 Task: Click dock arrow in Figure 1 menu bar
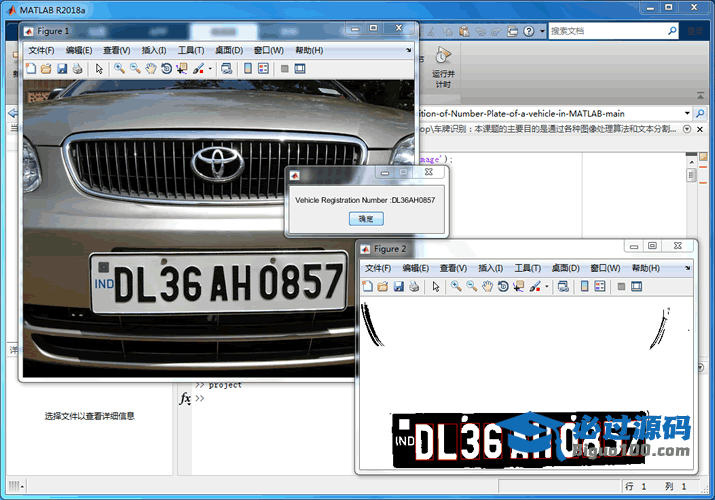coord(409,50)
